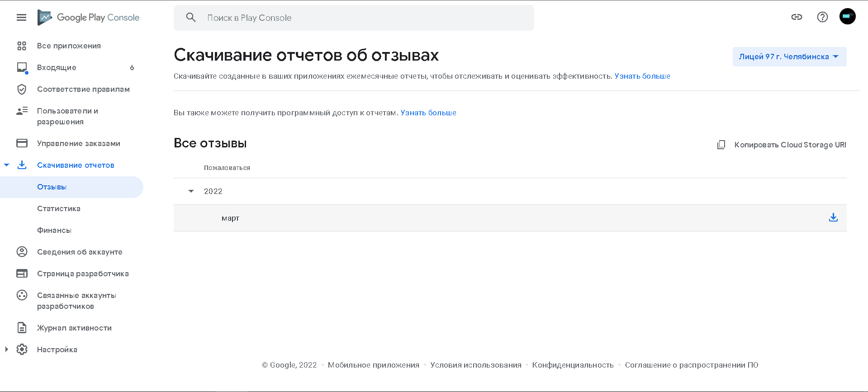Click the Inbox icon with blue dot

click(x=22, y=67)
